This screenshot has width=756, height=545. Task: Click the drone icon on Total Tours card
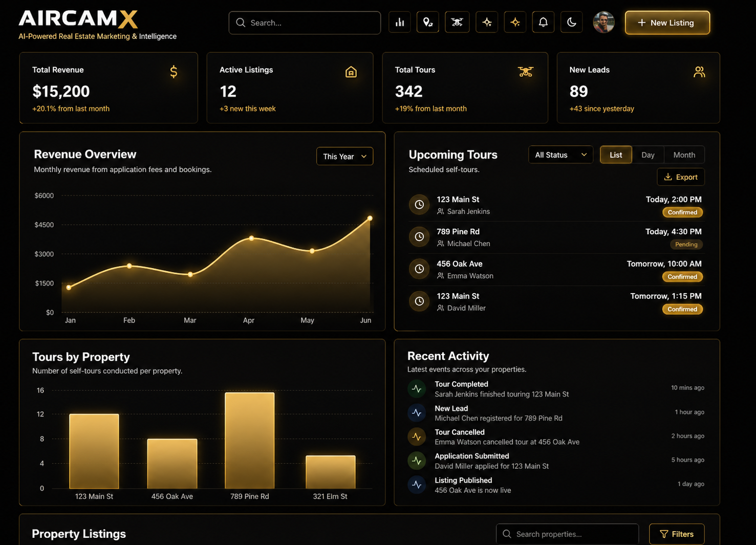click(526, 72)
